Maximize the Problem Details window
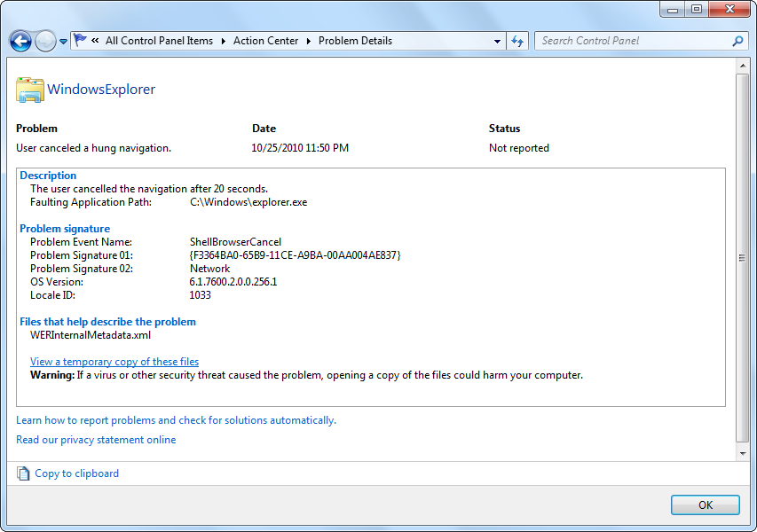This screenshot has height=532, width=757. click(x=696, y=9)
